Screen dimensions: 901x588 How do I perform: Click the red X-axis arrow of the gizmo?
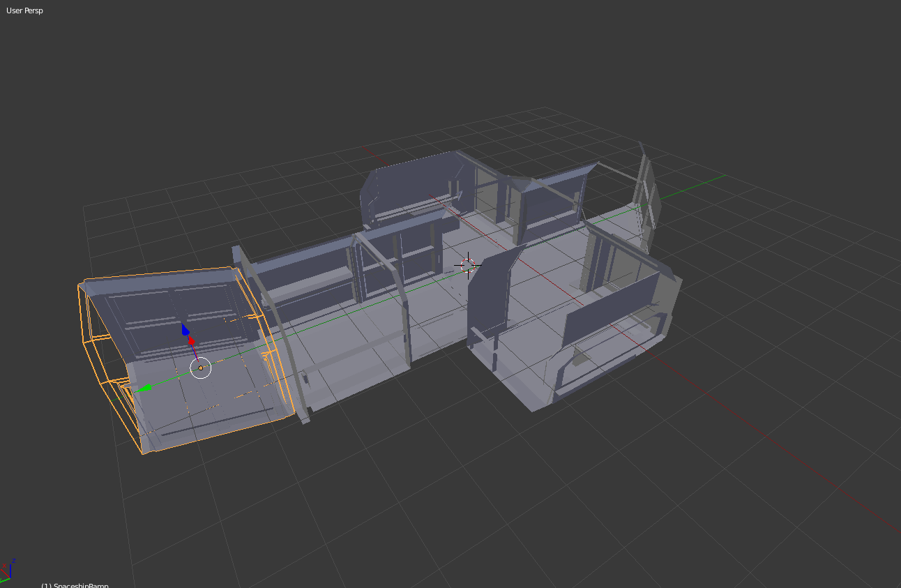click(191, 341)
